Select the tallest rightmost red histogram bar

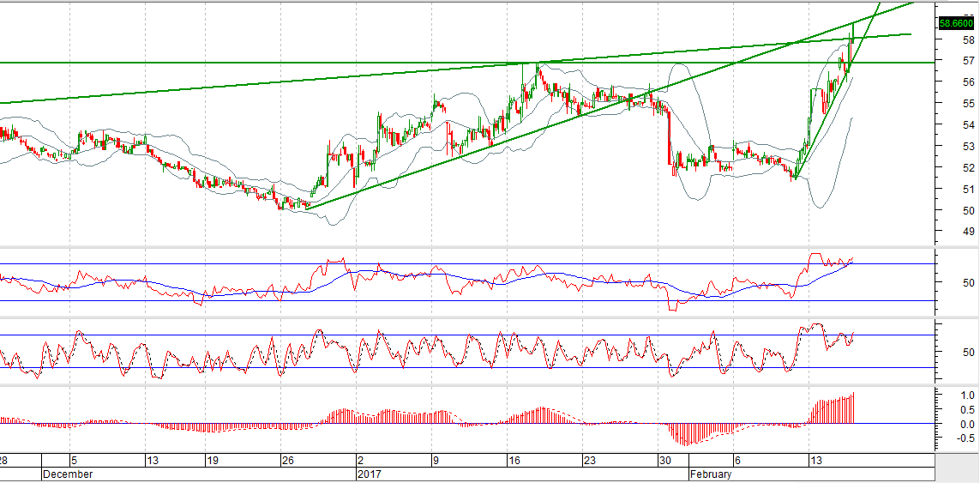click(x=854, y=408)
